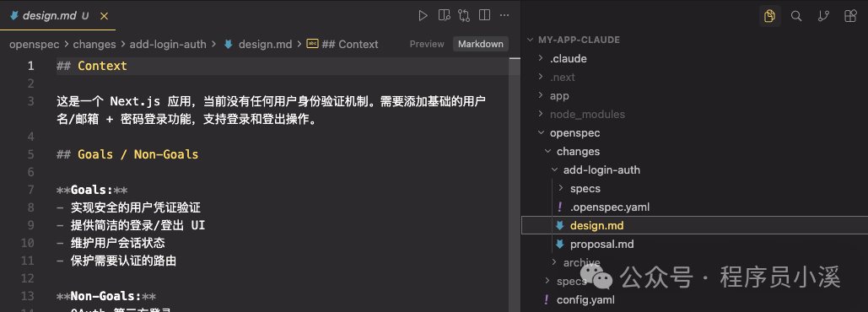Click the ## Goals / Non-Goals heading
Image resolution: width=868 pixels, height=312 pixels.
pos(127,154)
